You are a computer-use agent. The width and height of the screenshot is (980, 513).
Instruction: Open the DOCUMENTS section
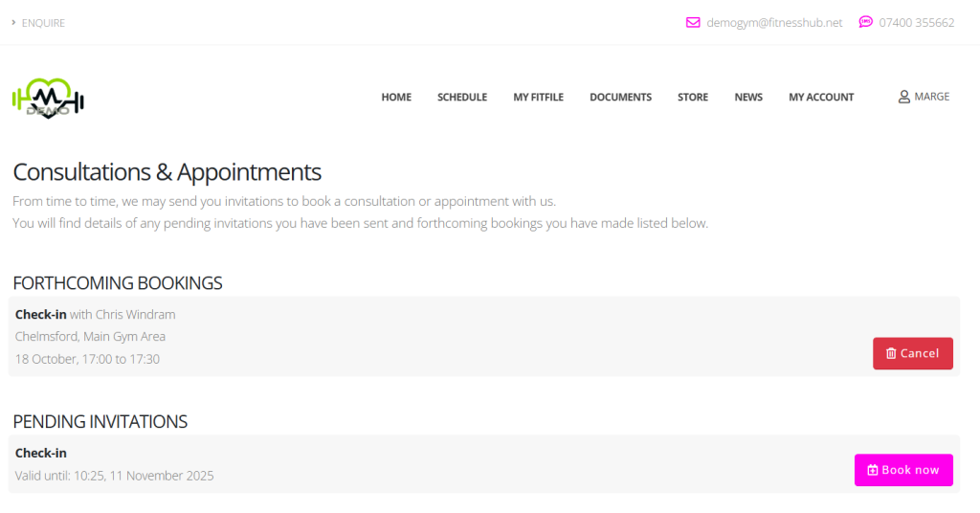click(x=620, y=97)
